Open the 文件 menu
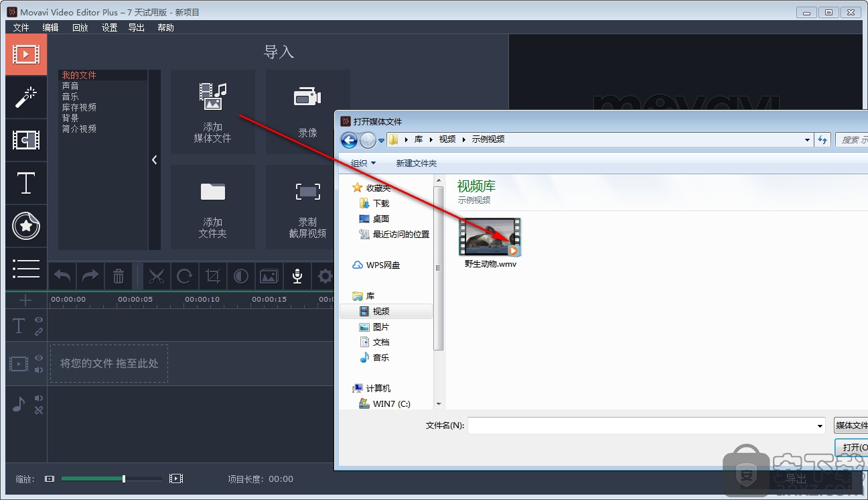Viewport: 868px width, 500px height. coord(21,27)
